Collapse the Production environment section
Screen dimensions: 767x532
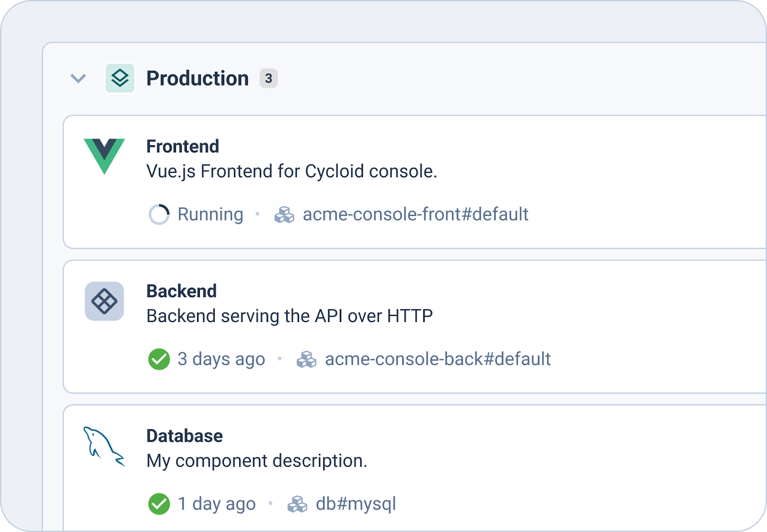point(78,78)
